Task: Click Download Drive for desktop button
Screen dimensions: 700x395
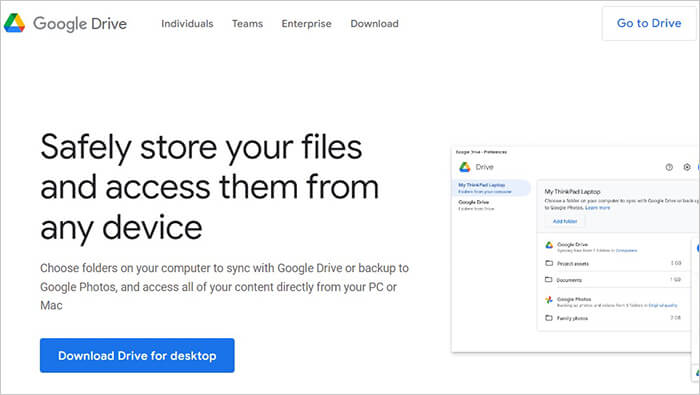Action: coord(137,355)
